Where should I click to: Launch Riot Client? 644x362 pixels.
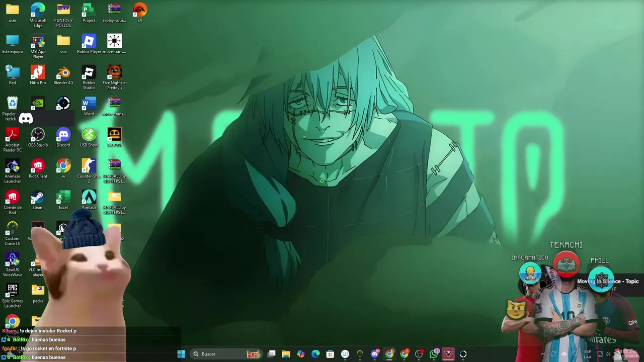38,168
